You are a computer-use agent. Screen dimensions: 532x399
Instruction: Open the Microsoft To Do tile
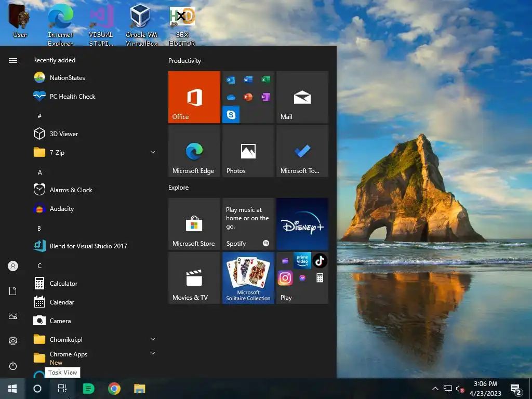(x=302, y=151)
